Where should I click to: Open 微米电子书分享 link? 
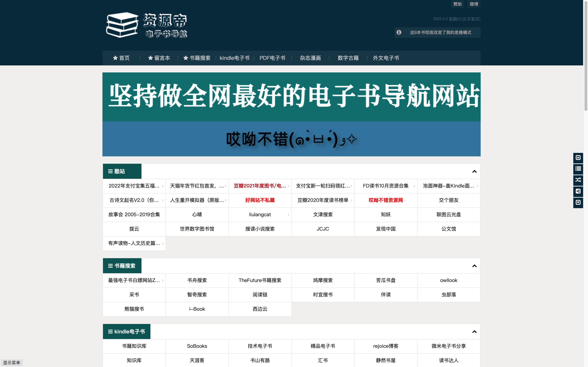tap(449, 346)
